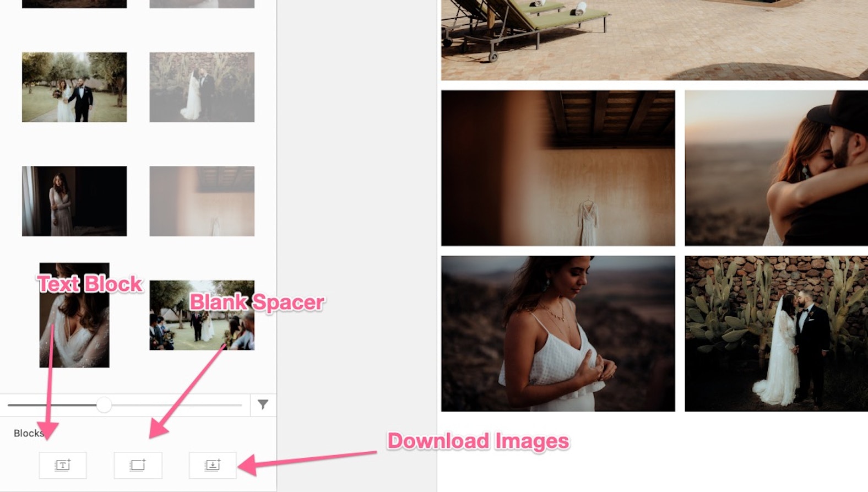Click the couple by cactus wall photo
This screenshot has width=868, height=492.
[776, 333]
